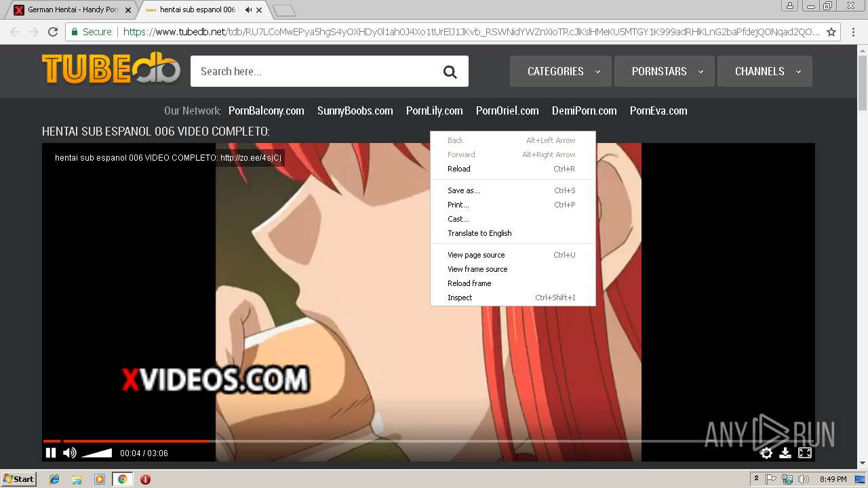Screen dimensions: 868x488
Task: Seek on the video progress bar
Action: 429,441
